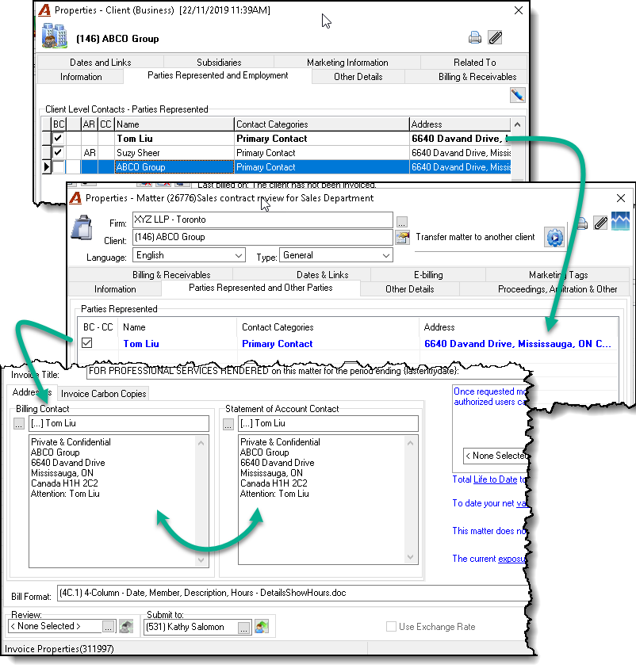Open the Dates & Links tab in Matter window
Viewport: 636px width, 672px height.
(x=323, y=275)
